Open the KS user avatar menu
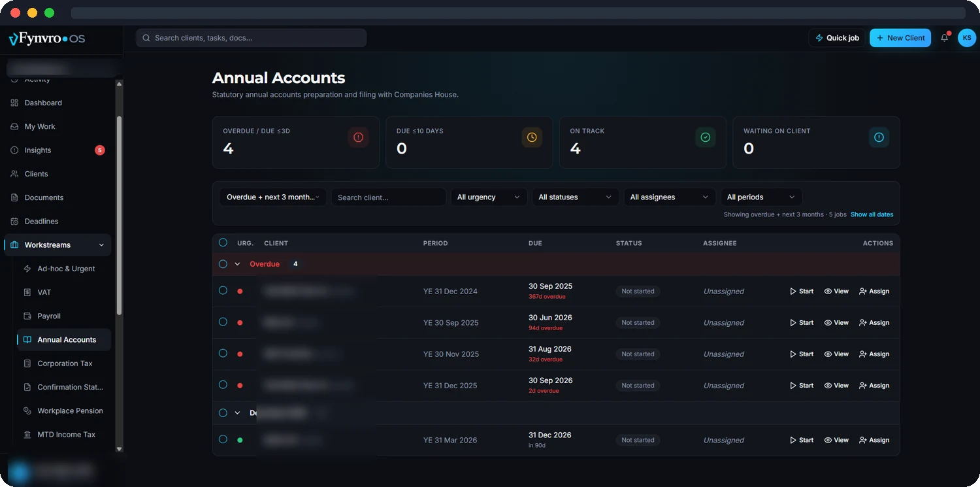This screenshot has width=980, height=487. [x=967, y=38]
